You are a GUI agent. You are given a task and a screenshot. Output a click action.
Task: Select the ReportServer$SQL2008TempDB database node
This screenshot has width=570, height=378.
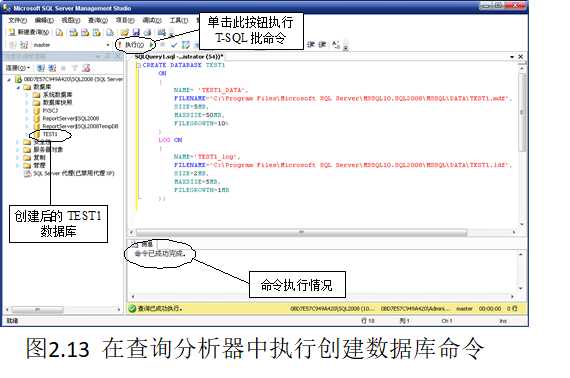tap(80, 126)
